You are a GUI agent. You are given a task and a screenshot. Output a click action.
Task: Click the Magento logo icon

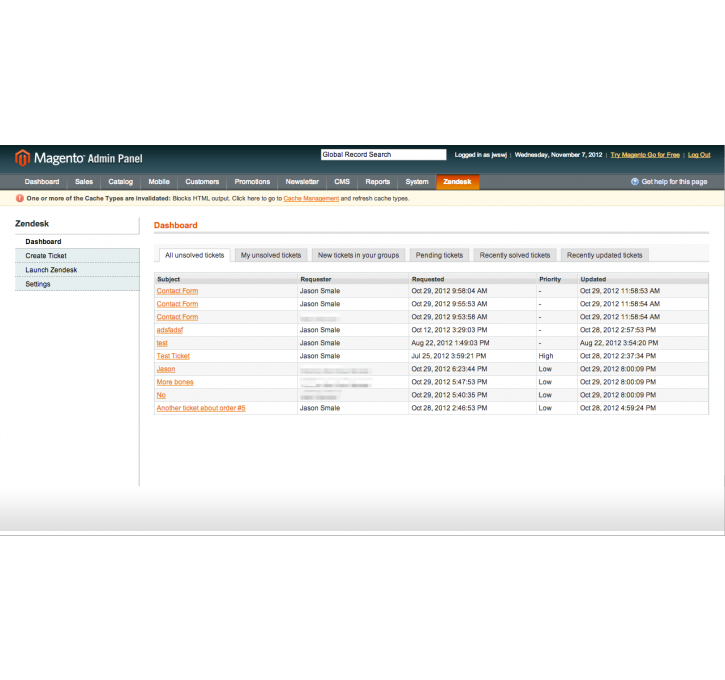click(22, 158)
